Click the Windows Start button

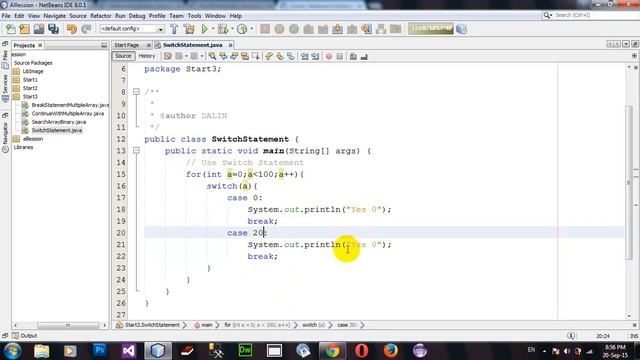12,351
